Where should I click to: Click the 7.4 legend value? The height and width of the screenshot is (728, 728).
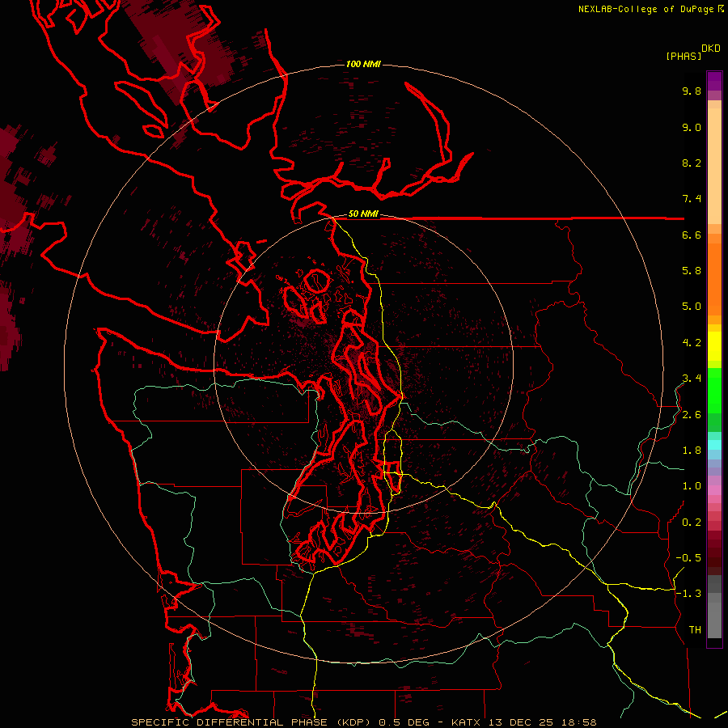pos(692,199)
